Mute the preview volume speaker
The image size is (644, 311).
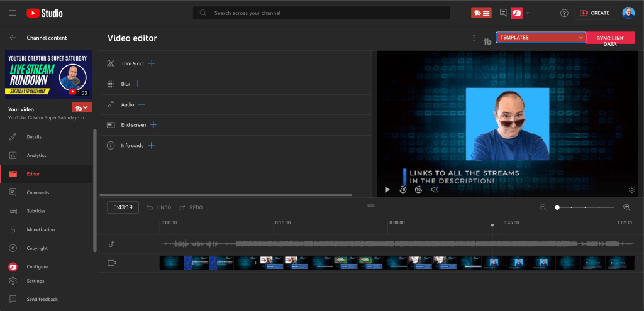(435, 190)
